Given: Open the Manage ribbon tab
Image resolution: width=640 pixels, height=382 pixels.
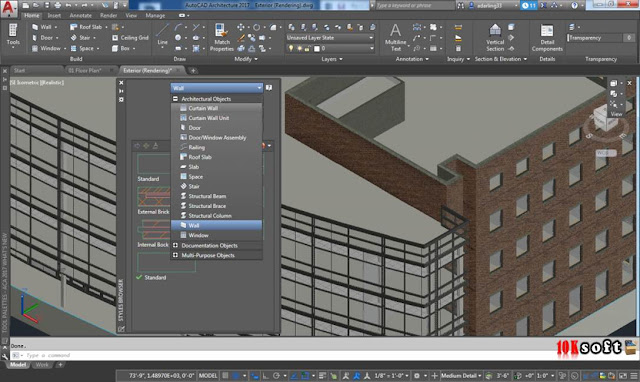Looking at the screenshot, I should 155,16.
